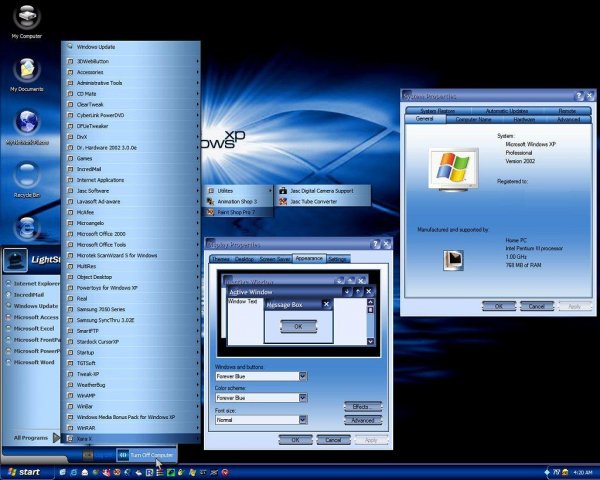The image size is (600, 480).
Task: Open the Hardware tab in System Properties
Action: (x=524, y=119)
